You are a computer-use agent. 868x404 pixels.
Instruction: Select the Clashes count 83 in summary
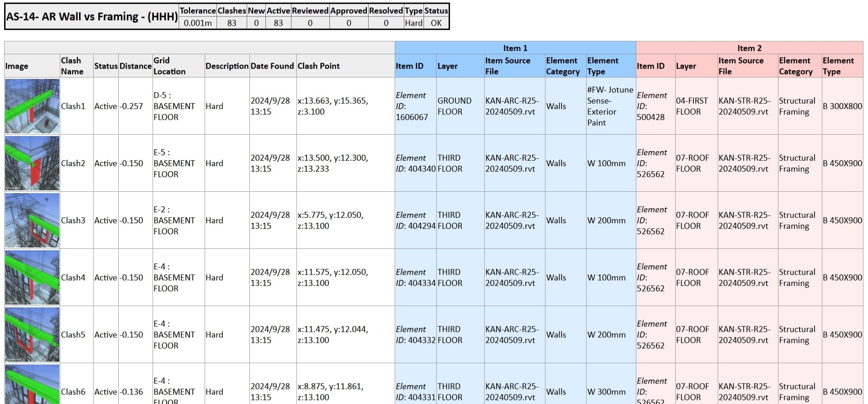[232, 23]
